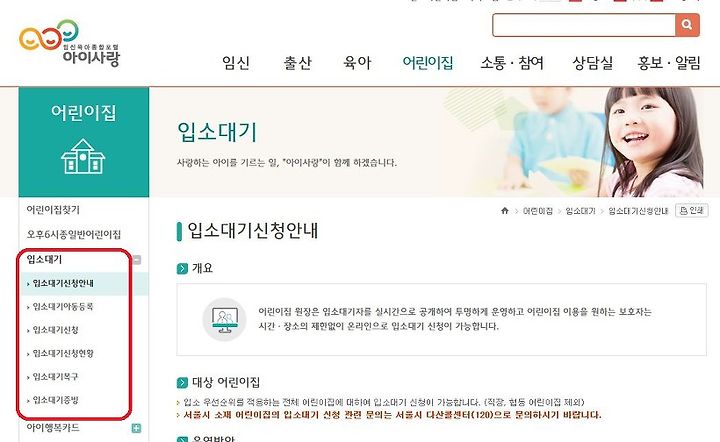Click the 인쇄 print button
720x442 pixels.
[692, 210]
